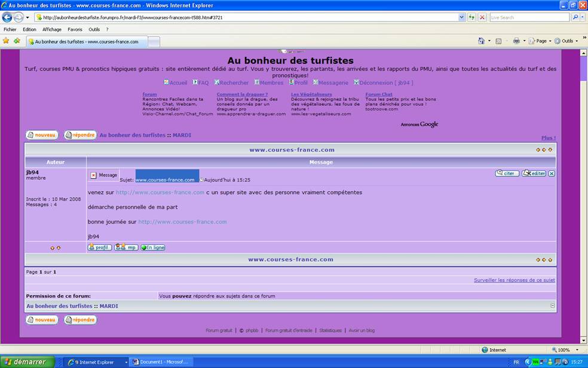This screenshot has width=588, height=368.
Task: Click the RSS feeds icon
Action: click(x=498, y=41)
